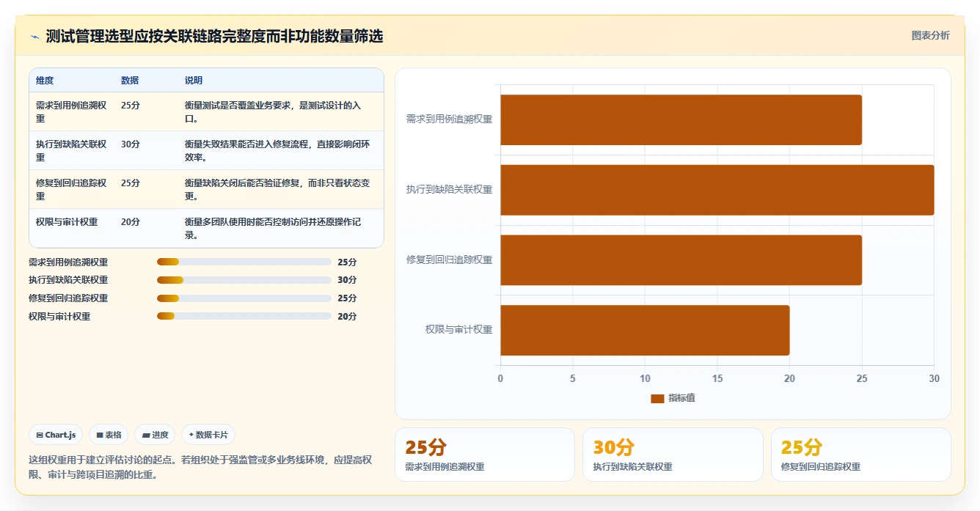Screen dimensions: 980x511
Task: Open the 30分 执行到缺陷关联权重 data card
Action: tap(673, 455)
